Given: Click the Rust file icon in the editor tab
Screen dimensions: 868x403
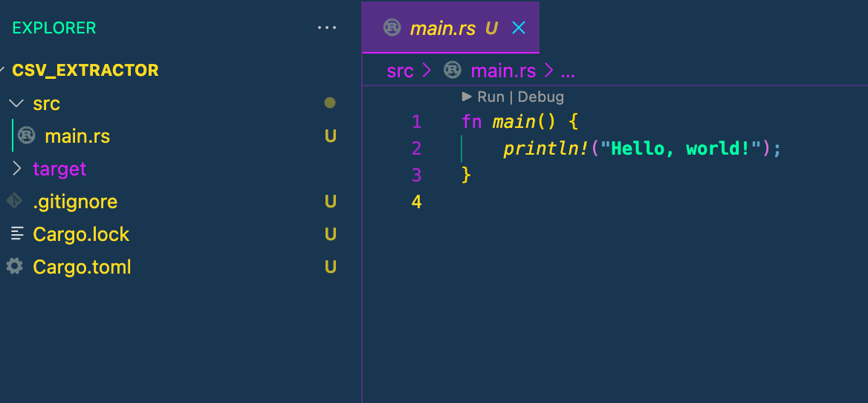Looking at the screenshot, I should 392,28.
